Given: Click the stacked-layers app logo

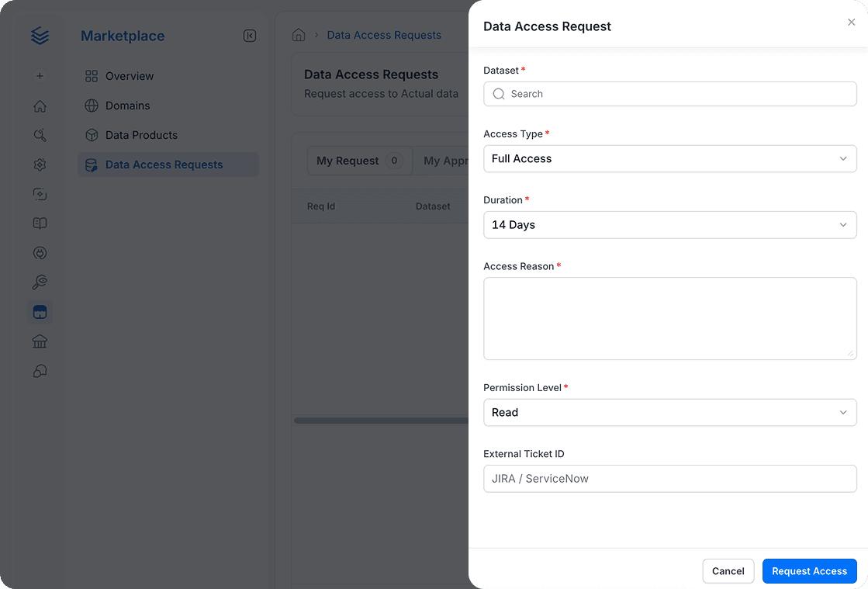Looking at the screenshot, I should point(40,36).
